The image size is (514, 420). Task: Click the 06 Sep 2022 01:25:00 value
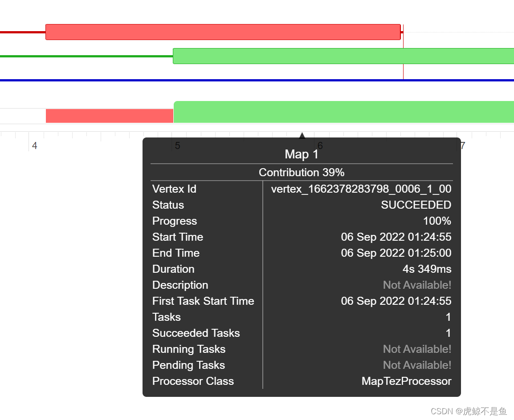coord(396,253)
